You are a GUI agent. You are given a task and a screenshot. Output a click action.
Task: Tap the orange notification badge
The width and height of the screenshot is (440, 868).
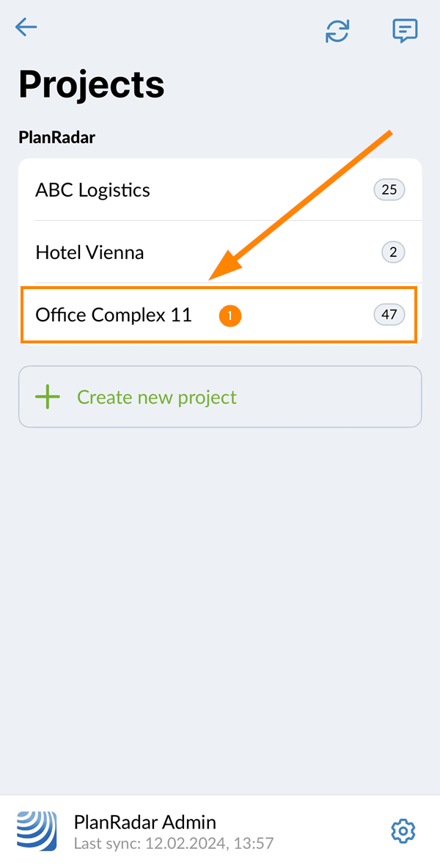230,316
